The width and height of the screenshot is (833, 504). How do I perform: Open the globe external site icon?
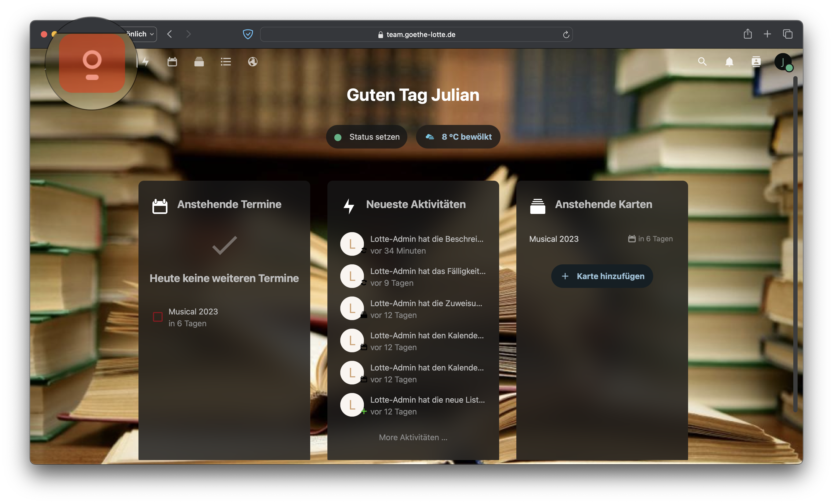253,62
